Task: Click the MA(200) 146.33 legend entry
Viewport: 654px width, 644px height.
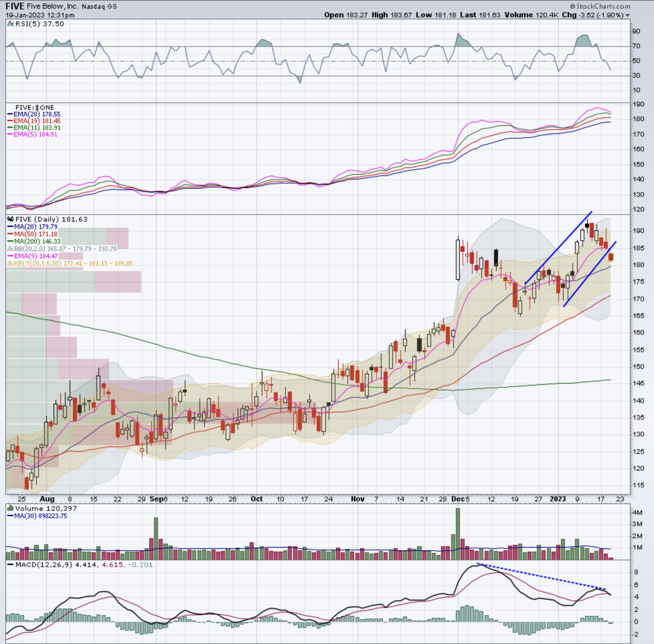Action: [x=34, y=242]
